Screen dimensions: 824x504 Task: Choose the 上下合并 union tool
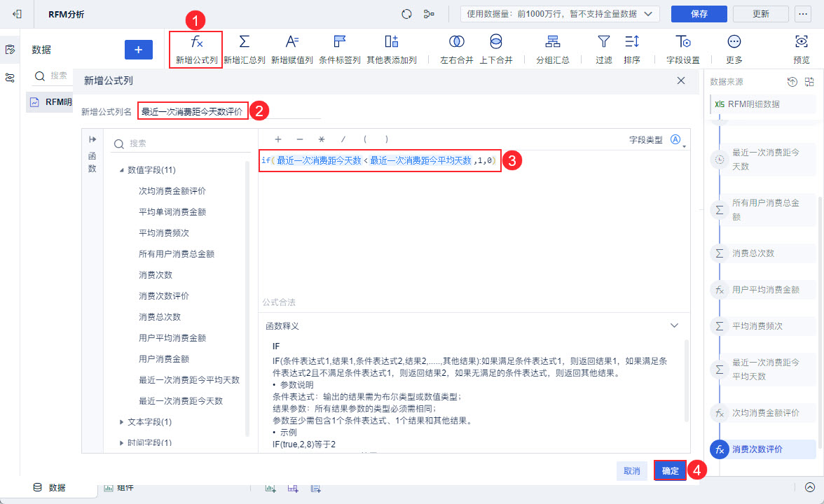pos(495,42)
